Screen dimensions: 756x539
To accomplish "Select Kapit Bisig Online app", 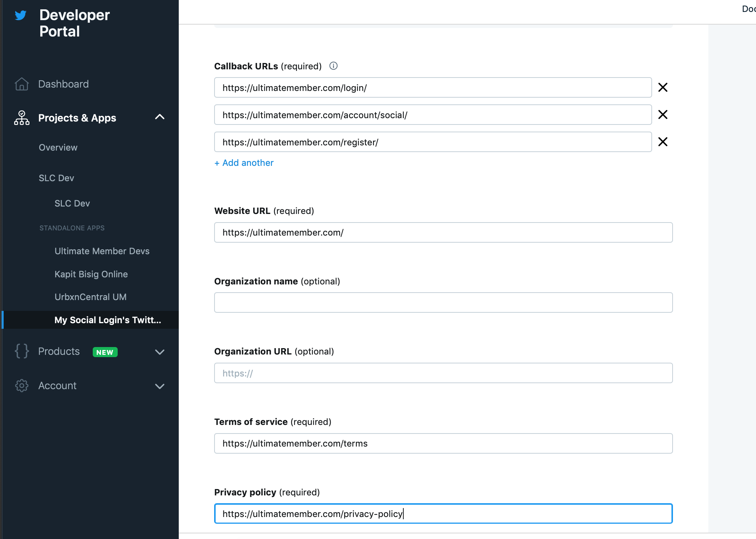I will [91, 274].
